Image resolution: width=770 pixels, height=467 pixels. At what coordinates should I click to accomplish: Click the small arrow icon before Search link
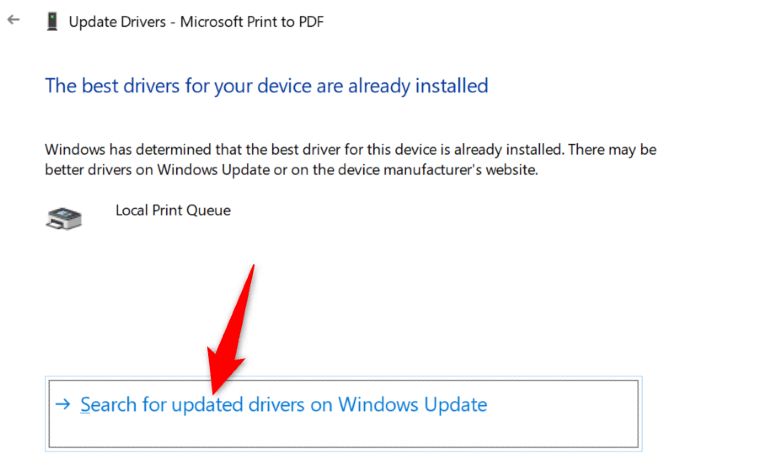63,405
